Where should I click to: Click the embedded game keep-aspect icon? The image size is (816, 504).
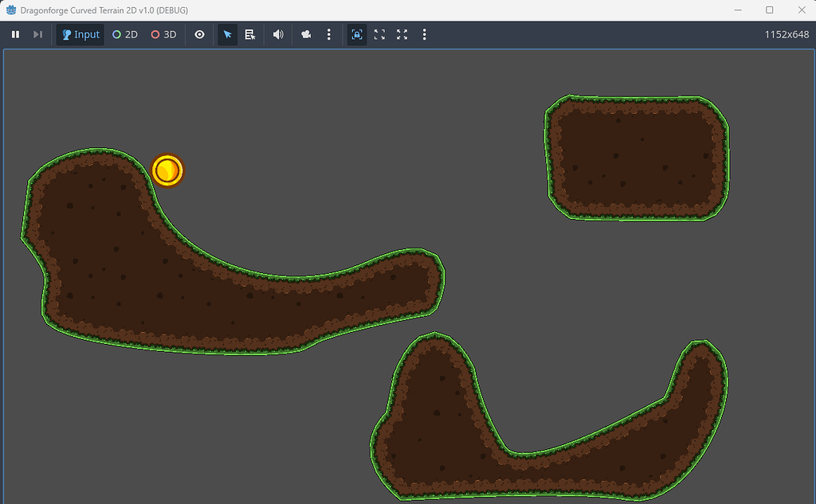pos(379,34)
